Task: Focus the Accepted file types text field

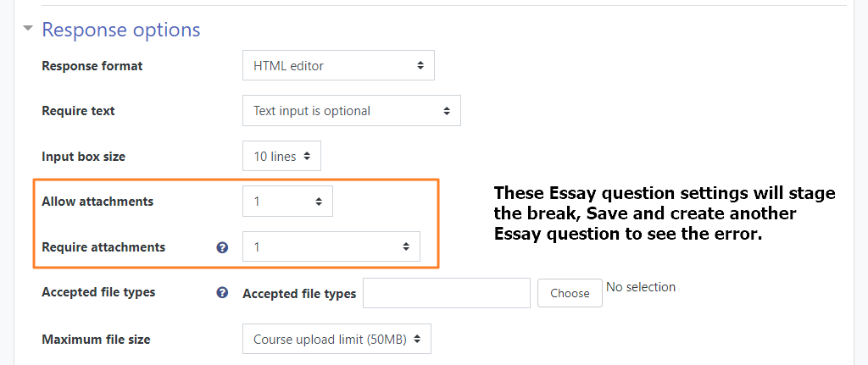Action: pos(447,293)
